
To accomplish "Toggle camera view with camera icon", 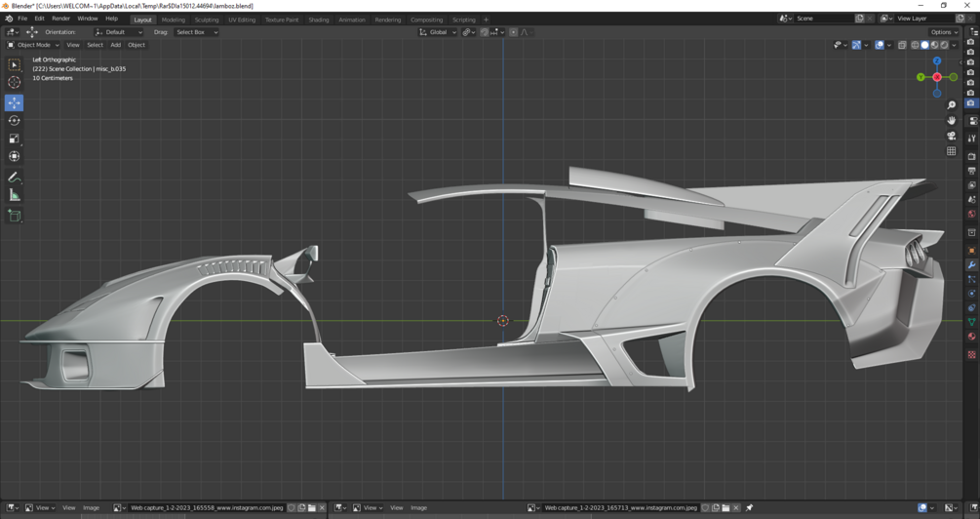I will pyautogui.click(x=952, y=136).
